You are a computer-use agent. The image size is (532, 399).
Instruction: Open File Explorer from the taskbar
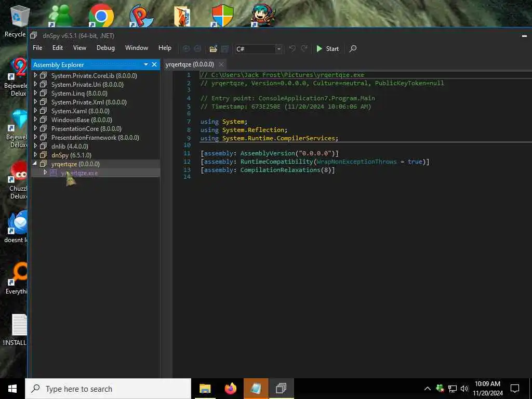click(x=205, y=389)
